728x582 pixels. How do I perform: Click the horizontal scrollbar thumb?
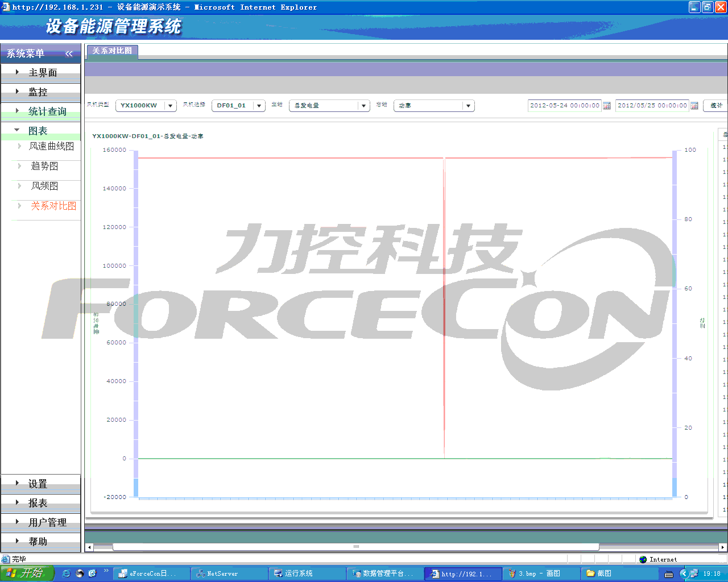[x=356, y=547]
